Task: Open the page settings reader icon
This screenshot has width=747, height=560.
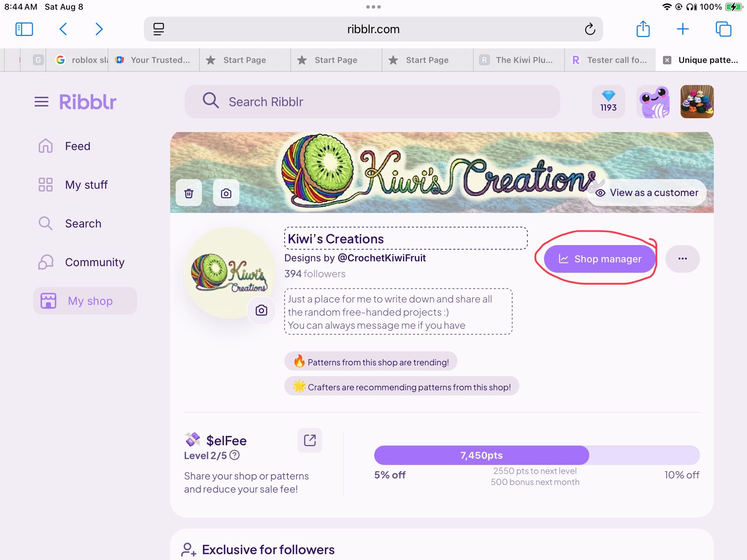Action: coord(159,29)
